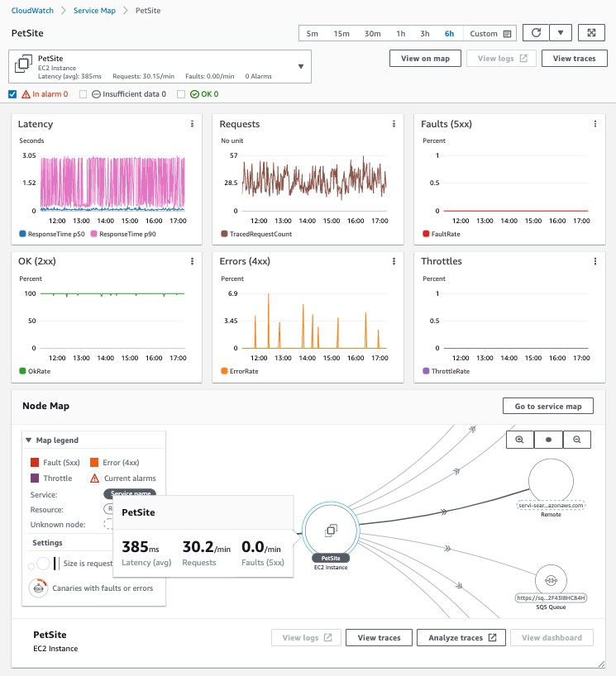Uncheck the In alarm filter checkbox
The width and height of the screenshot is (616, 676).
tap(12, 94)
